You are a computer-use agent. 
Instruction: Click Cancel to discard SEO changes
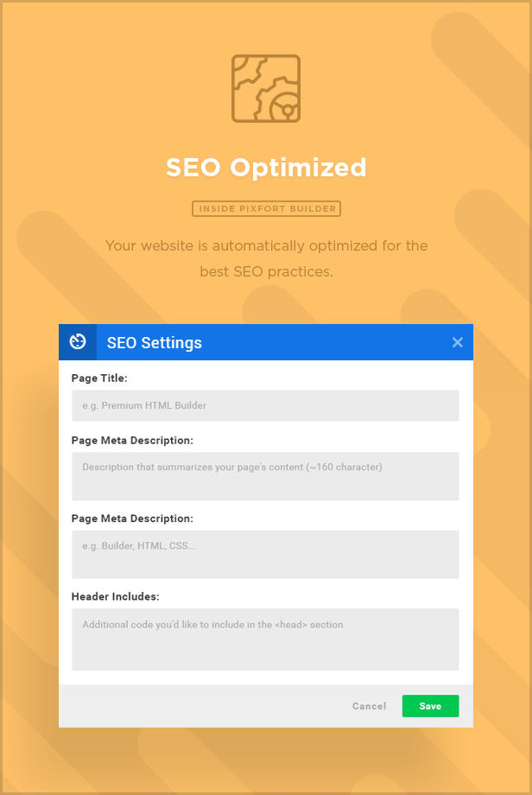[x=369, y=706]
